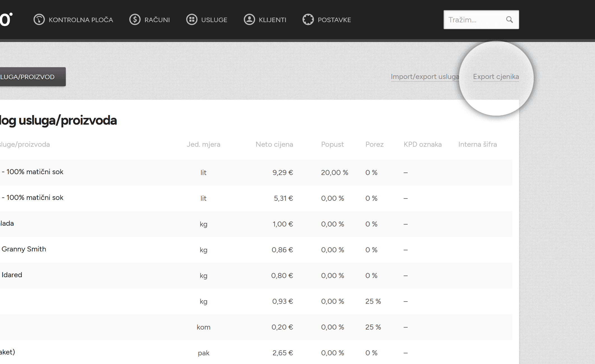Click the Popust column header
This screenshot has width=595, height=364.
click(332, 144)
